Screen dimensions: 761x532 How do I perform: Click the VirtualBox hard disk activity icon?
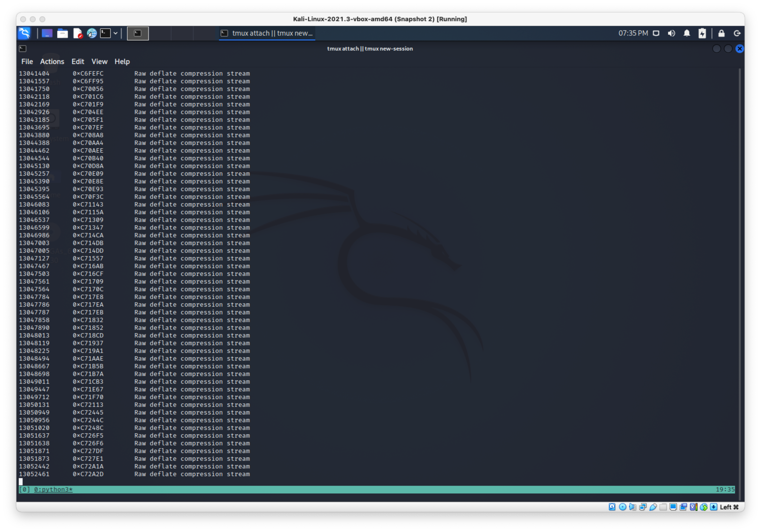point(612,507)
